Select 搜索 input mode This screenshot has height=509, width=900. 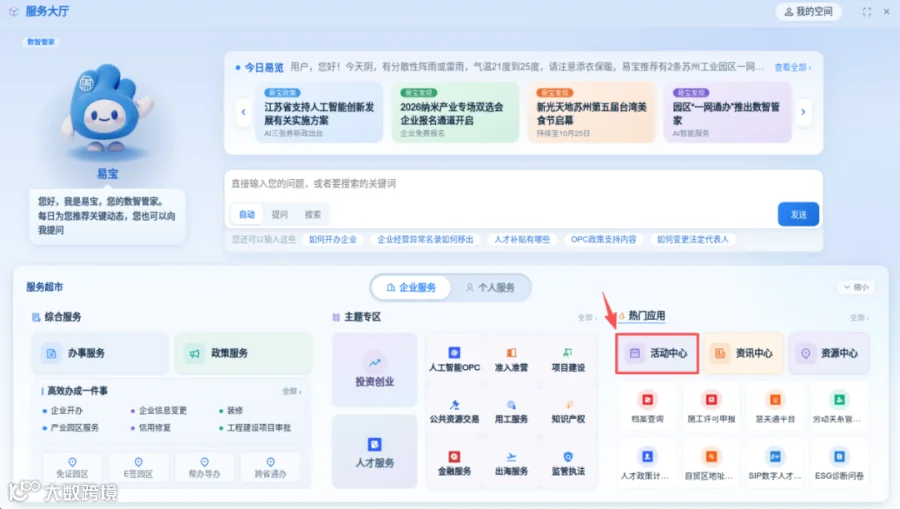(x=313, y=214)
